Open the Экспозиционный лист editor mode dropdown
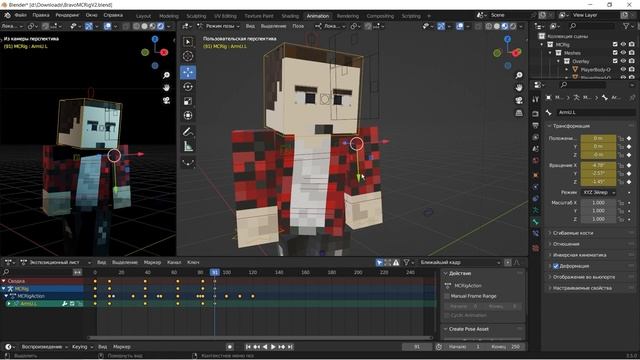 [57, 262]
